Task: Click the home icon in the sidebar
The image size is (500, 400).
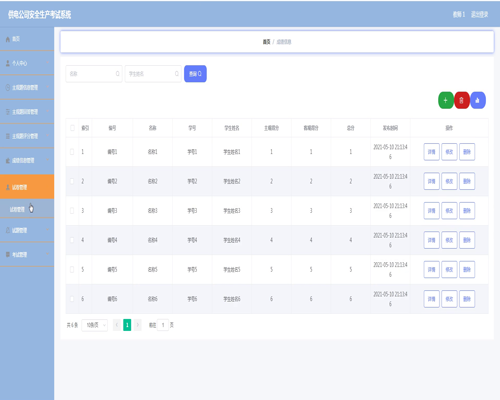Action: 8,39
